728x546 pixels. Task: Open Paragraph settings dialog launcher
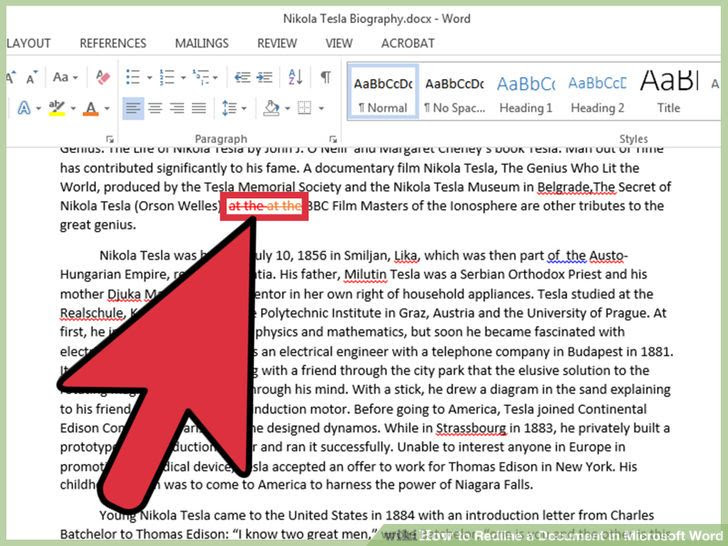(x=332, y=139)
